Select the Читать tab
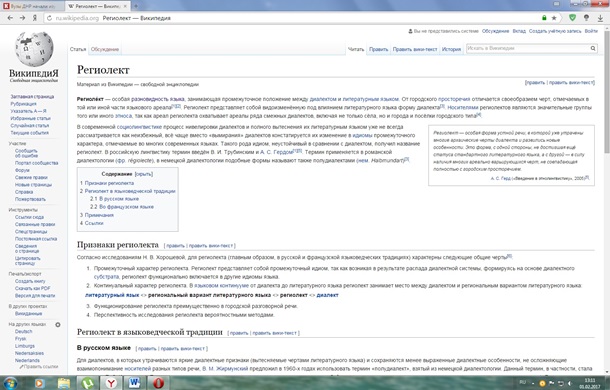Screen dimensions: 610x390 [356, 49]
